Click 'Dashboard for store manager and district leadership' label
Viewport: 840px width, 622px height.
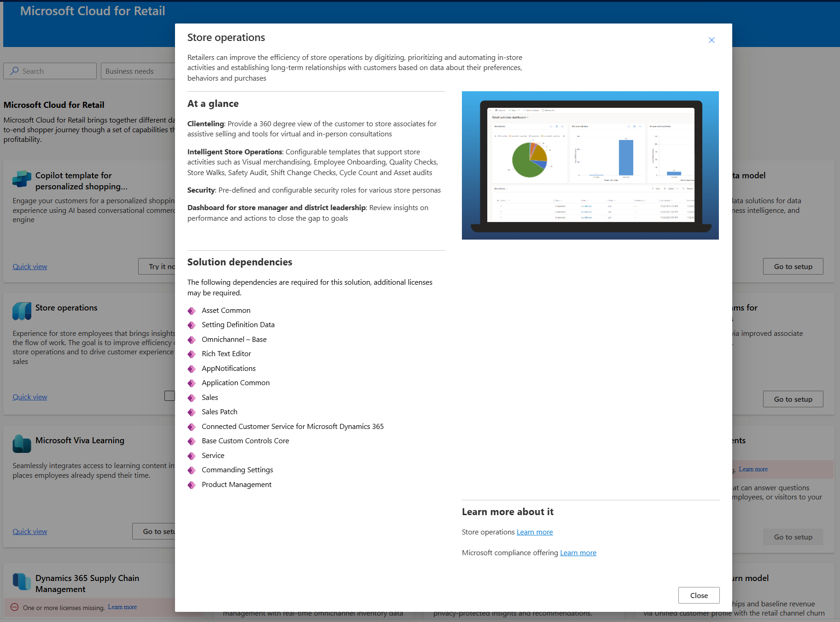point(276,207)
